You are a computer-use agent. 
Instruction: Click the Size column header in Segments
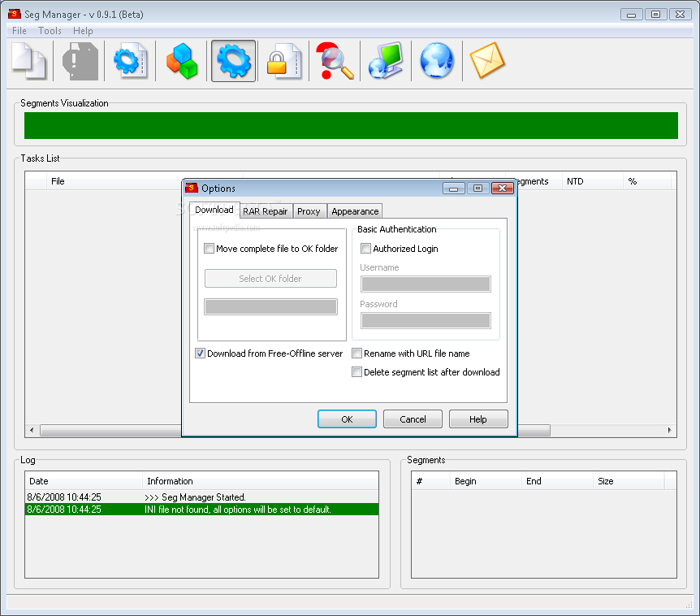(629, 481)
